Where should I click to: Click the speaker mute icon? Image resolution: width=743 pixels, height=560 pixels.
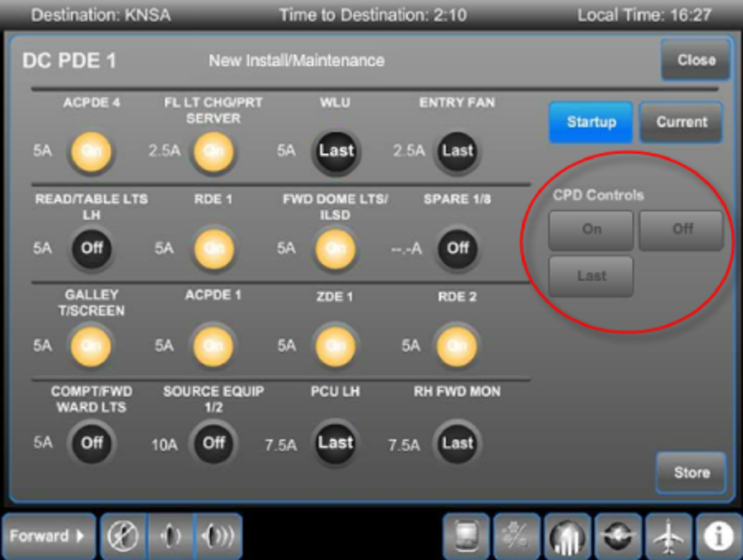122,536
